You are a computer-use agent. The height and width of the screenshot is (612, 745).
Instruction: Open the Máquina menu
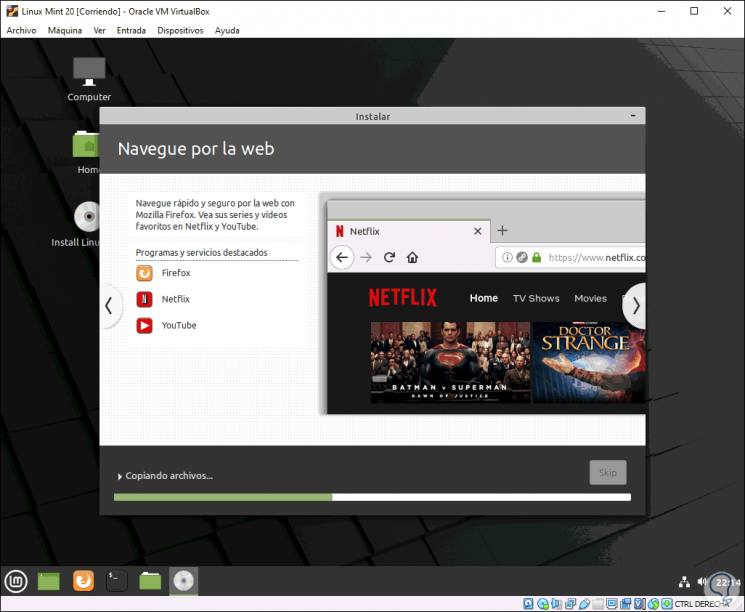click(65, 30)
